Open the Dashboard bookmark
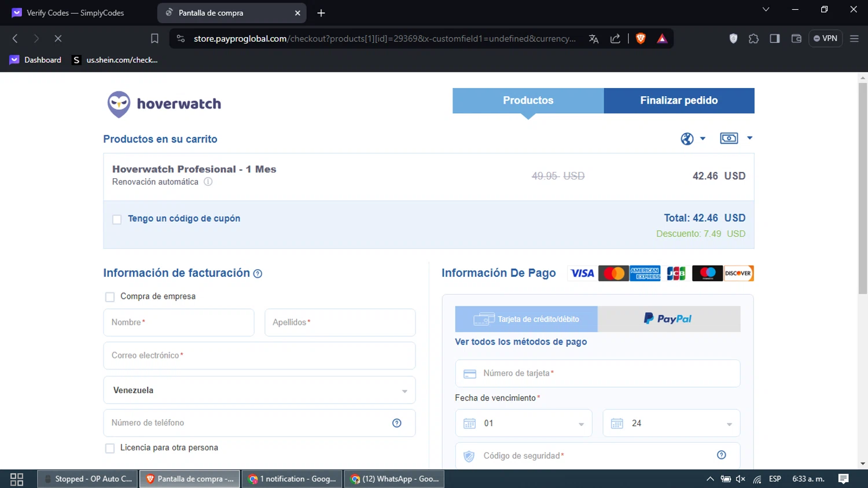The image size is (868, 488). pyautogui.click(x=36, y=60)
